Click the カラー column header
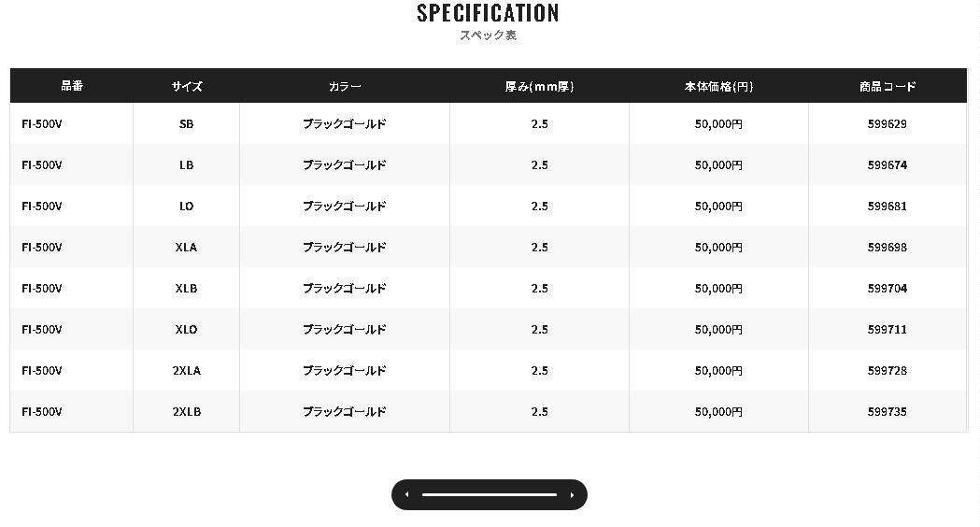Viewport: 980px width, 527px height. [345, 86]
